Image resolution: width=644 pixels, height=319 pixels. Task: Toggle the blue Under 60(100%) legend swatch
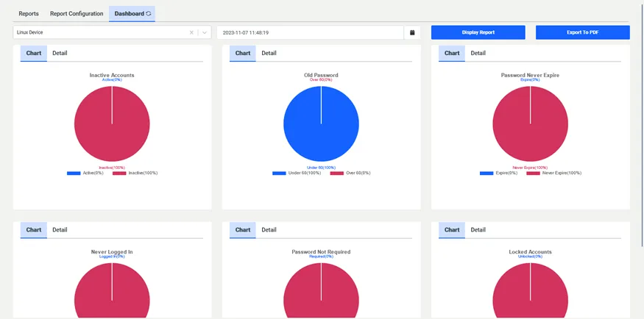[279, 173]
